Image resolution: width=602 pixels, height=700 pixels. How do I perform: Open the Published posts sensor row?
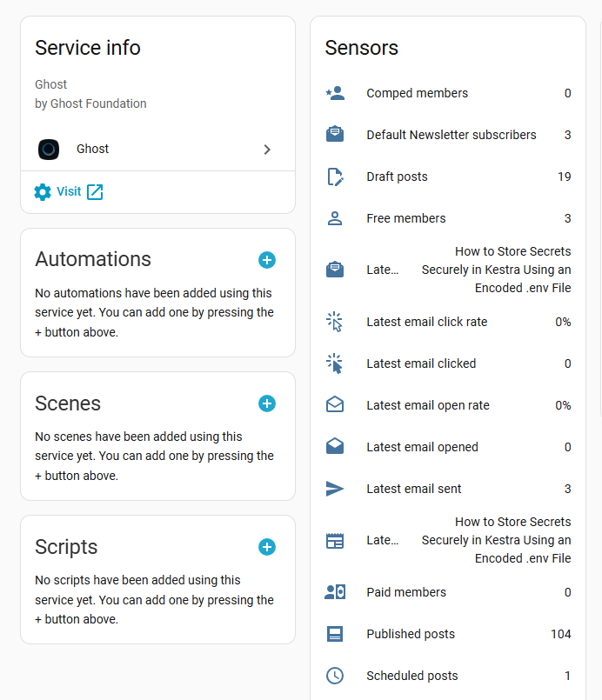click(411, 634)
